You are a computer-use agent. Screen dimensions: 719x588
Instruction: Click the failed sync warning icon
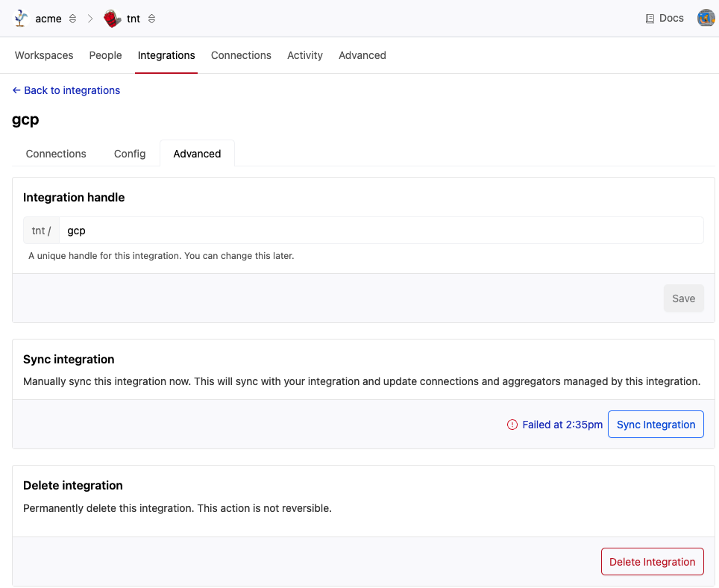(512, 425)
